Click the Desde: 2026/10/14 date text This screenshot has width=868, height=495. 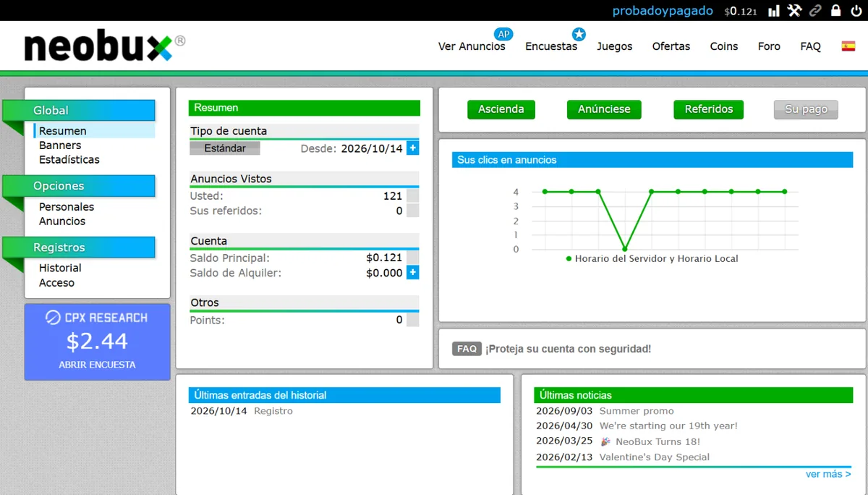click(x=352, y=148)
